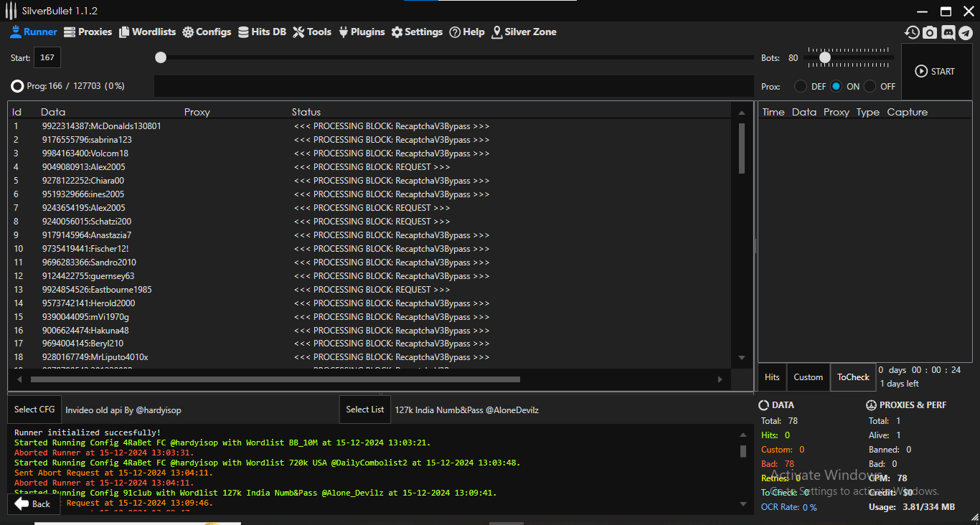Switch to the Runner tab

(x=34, y=32)
